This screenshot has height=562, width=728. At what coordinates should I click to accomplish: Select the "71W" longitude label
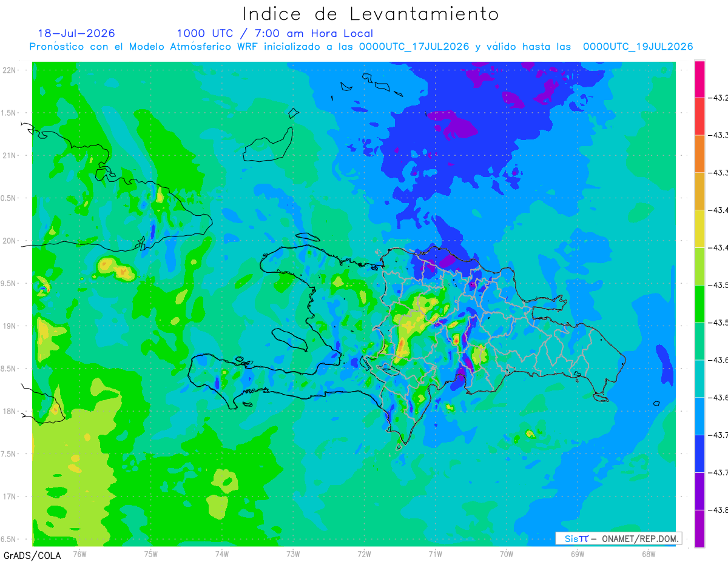[435, 554]
